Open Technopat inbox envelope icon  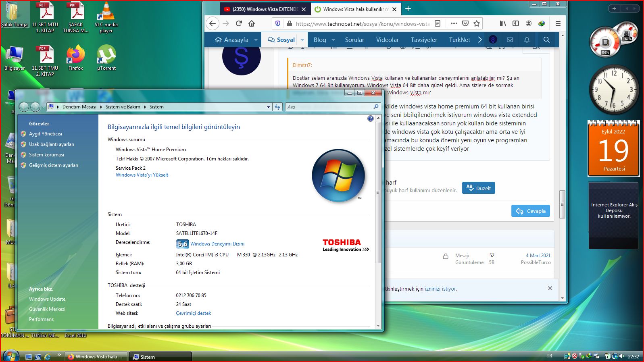click(510, 40)
